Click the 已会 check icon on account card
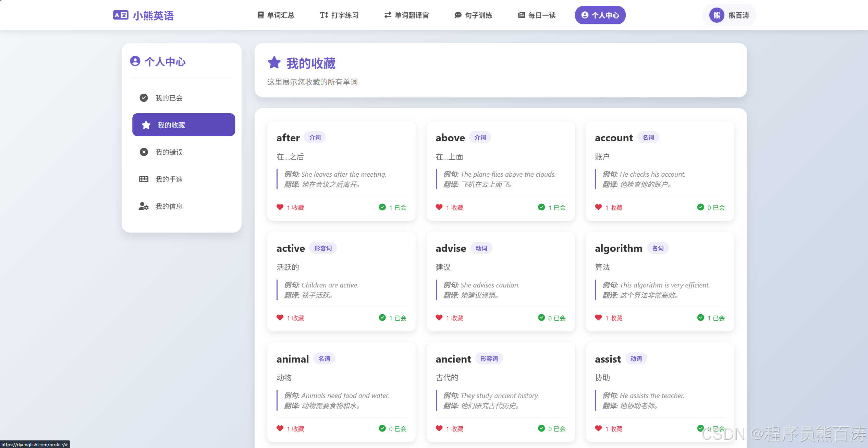This screenshot has height=448, width=868. [701, 207]
